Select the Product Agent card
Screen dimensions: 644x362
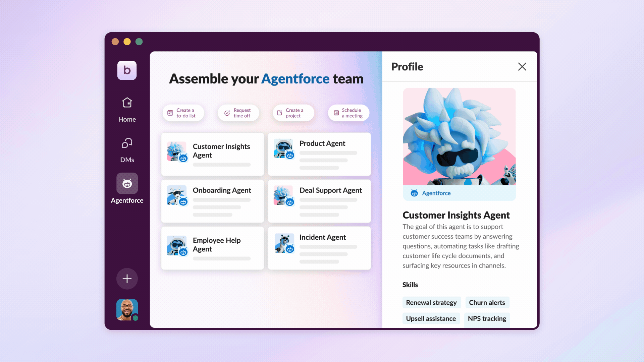point(319,154)
